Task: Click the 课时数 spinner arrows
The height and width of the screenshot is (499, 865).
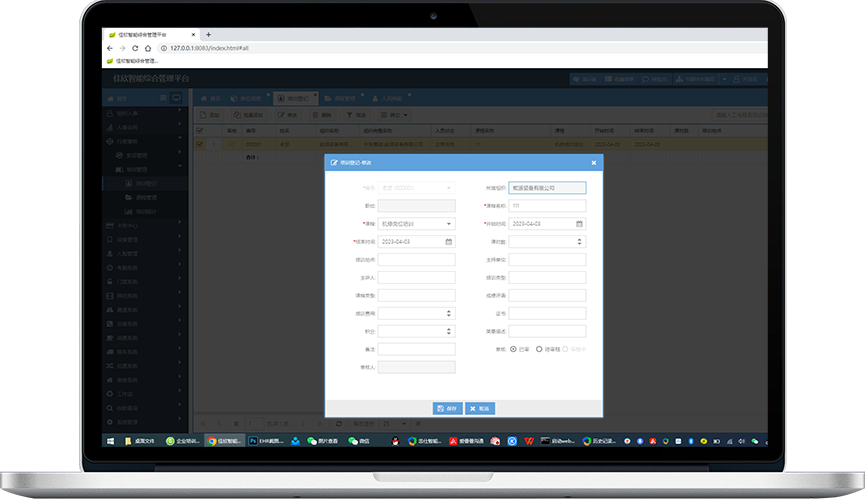Action: tap(580, 242)
